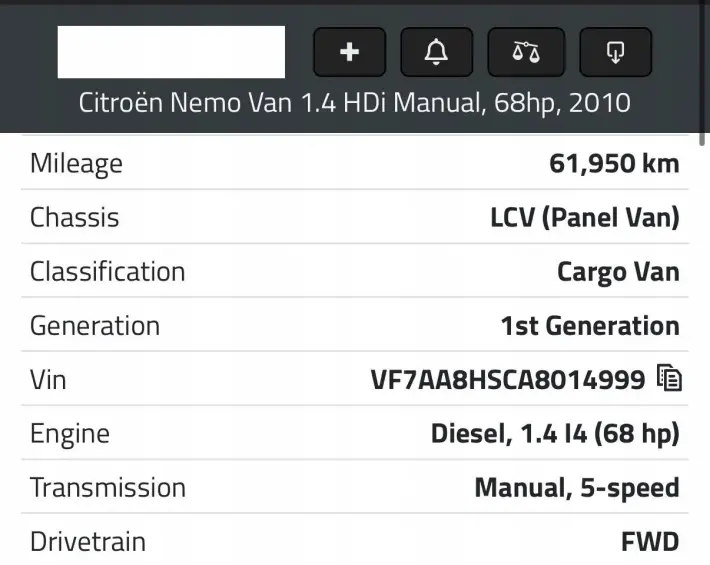Image resolution: width=710 pixels, height=565 pixels.
Task: Click the FWD drivetrain value
Action: 650,542
